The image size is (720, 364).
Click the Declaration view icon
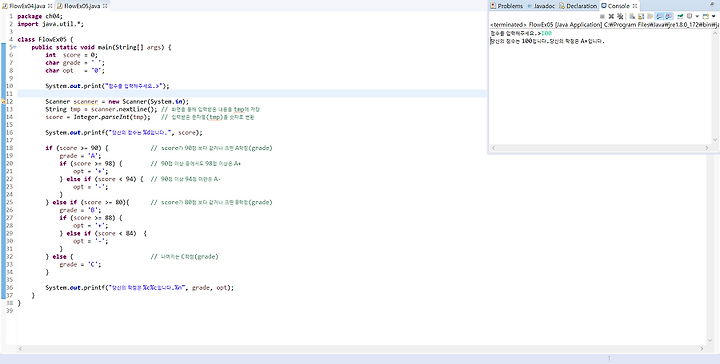562,6
